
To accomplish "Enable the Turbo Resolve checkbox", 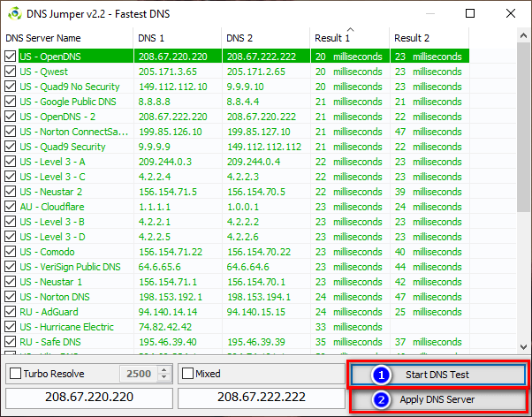I will point(15,374).
